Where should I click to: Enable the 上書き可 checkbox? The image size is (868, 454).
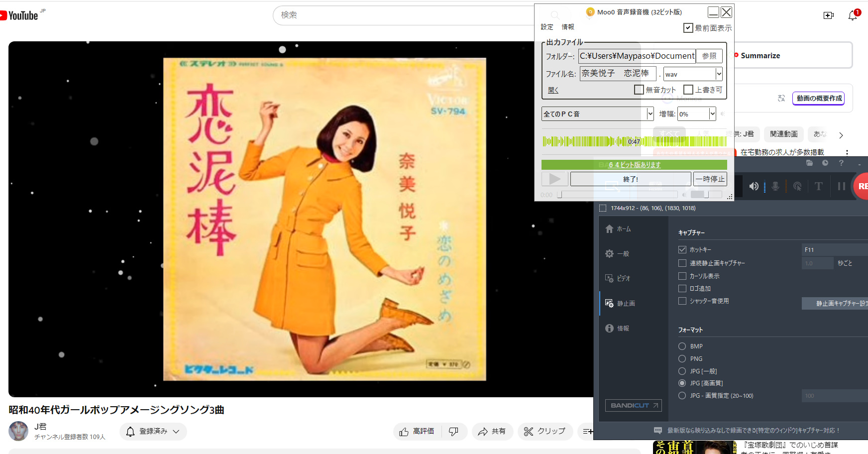(x=688, y=90)
